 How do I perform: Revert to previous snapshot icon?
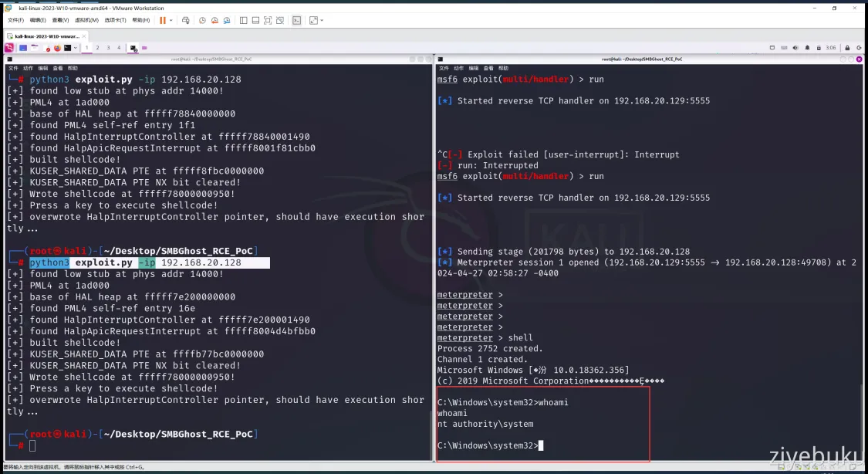tap(214, 21)
